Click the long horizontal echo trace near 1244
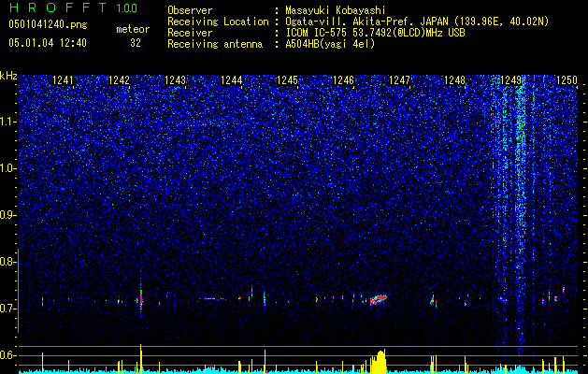The height and width of the screenshot is (374, 588). point(212,299)
